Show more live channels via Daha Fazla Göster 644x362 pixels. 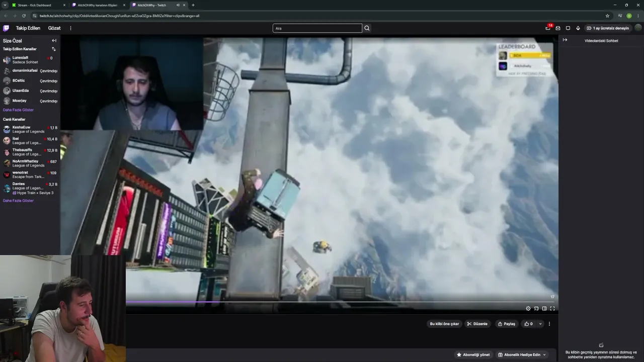pyautogui.click(x=18, y=201)
